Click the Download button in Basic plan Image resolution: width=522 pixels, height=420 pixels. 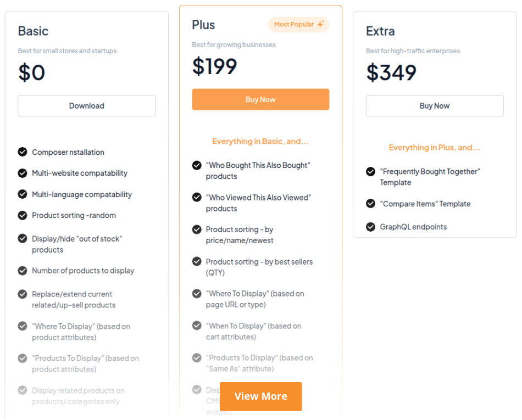pyautogui.click(x=86, y=106)
